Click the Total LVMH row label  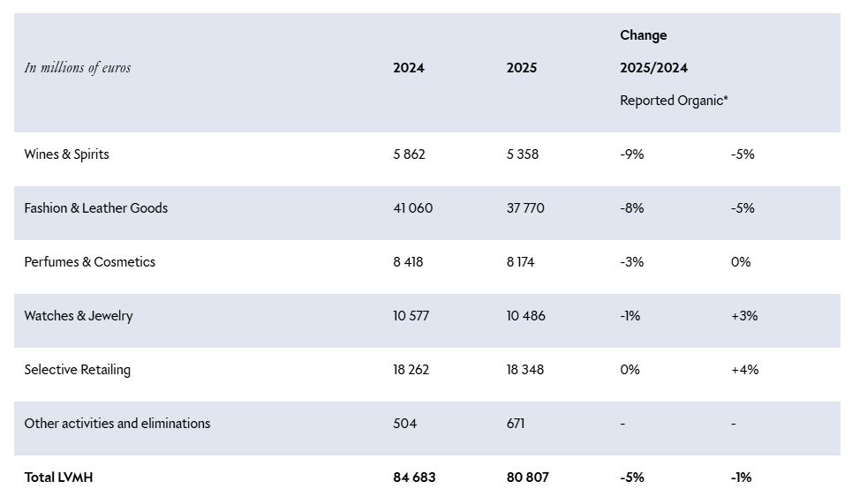coord(58,478)
